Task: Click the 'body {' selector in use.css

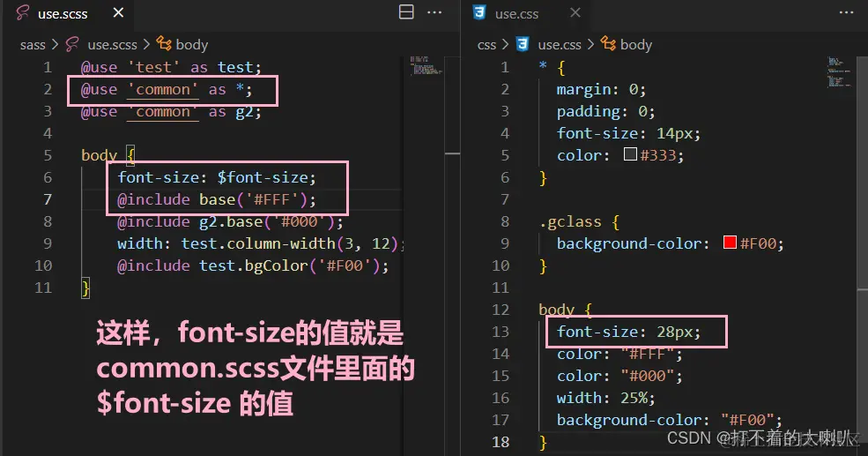Action: click(x=566, y=310)
